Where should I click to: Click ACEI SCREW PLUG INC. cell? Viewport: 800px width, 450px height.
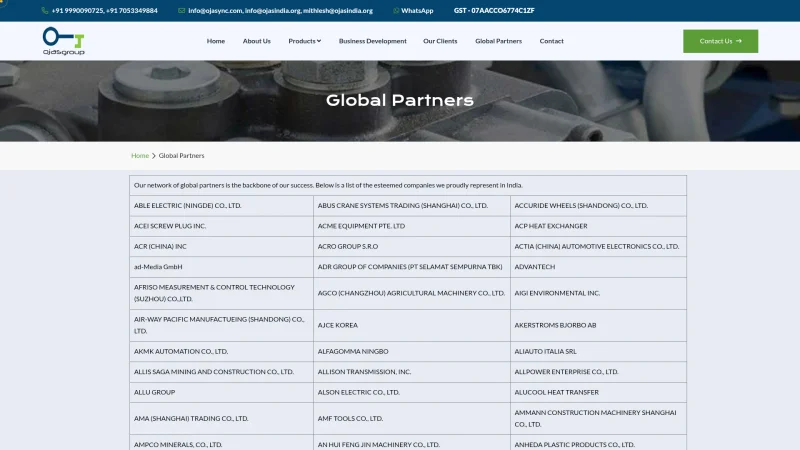221,226
